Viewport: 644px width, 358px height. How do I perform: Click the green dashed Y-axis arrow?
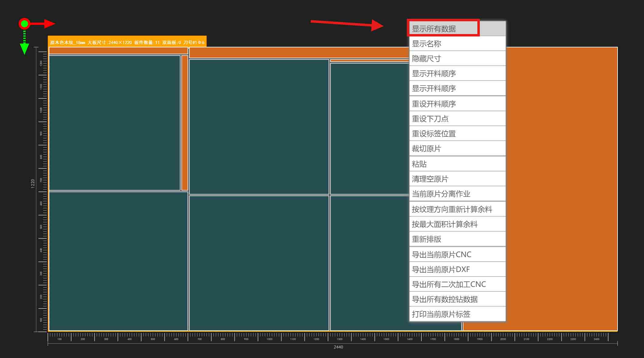(24, 46)
